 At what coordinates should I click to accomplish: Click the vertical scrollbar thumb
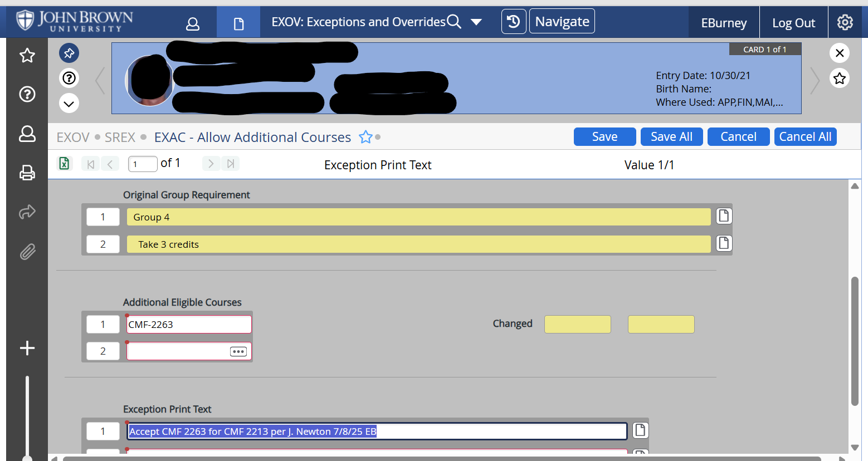855,341
